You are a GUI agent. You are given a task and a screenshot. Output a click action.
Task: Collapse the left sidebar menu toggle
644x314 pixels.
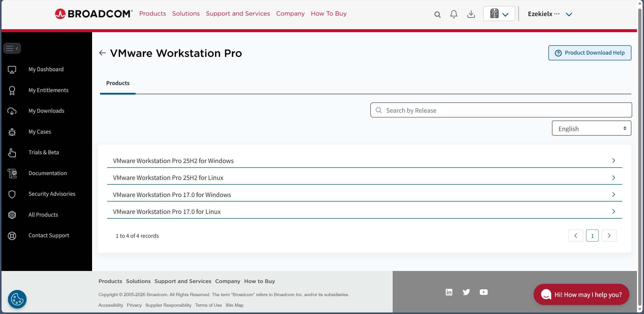pyautogui.click(x=12, y=48)
